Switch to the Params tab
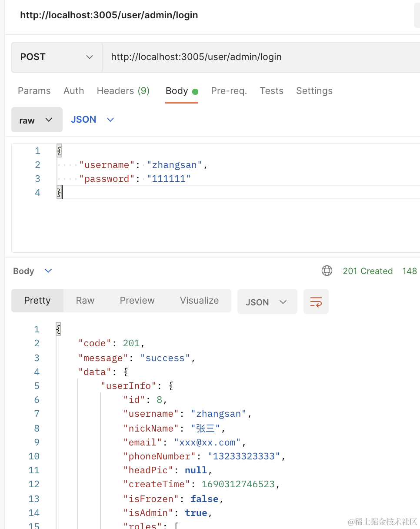The width and height of the screenshot is (420, 529). (34, 91)
